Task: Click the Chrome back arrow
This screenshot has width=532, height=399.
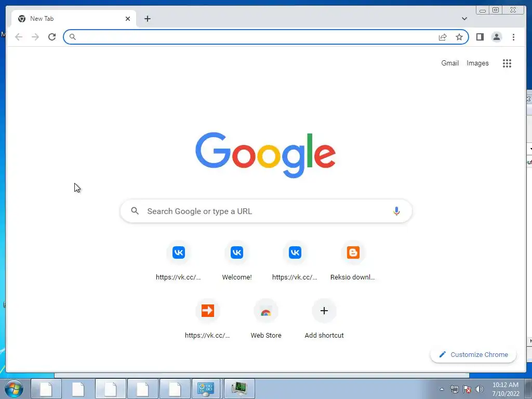Action: tap(19, 37)
